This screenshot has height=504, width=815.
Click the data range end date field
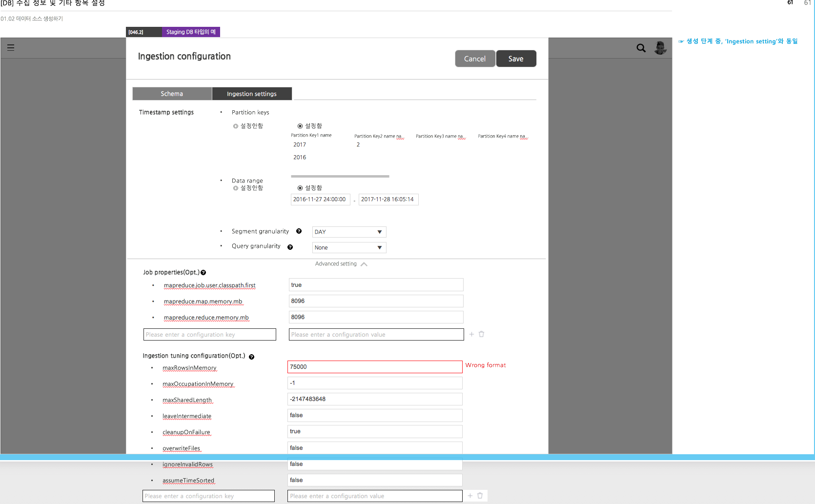point(388,200)
